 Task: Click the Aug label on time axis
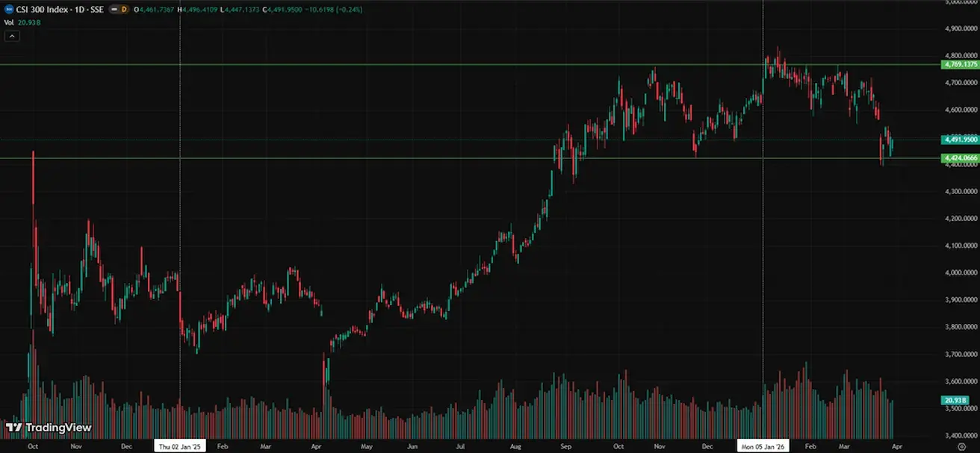517,446
